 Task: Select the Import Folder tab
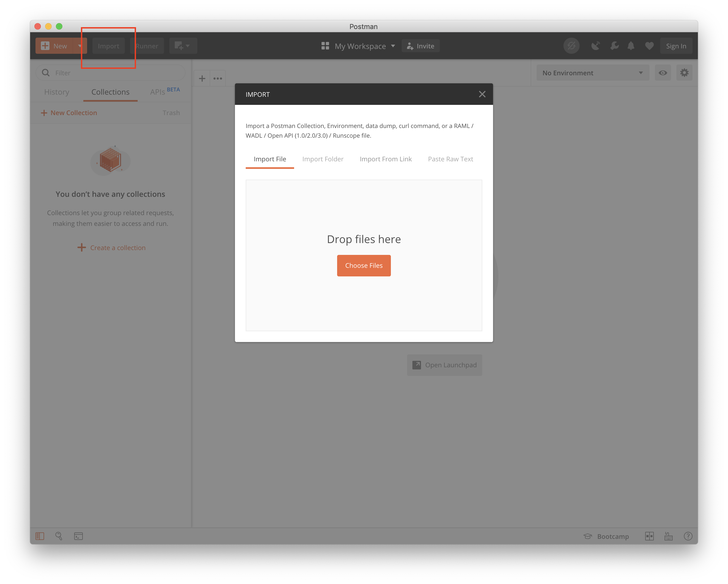point(323,159)
